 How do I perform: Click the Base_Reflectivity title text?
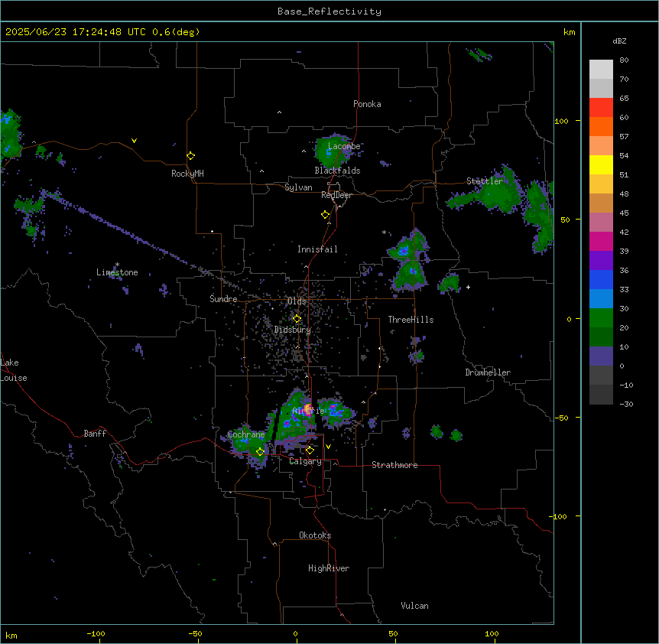coord(329,11)
